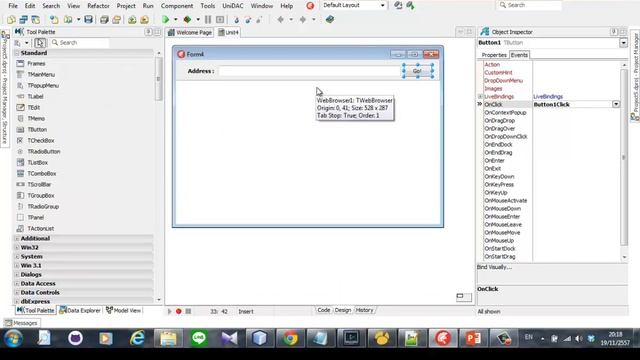Click the Save All toolbar icon

click(x=104, y=19)
